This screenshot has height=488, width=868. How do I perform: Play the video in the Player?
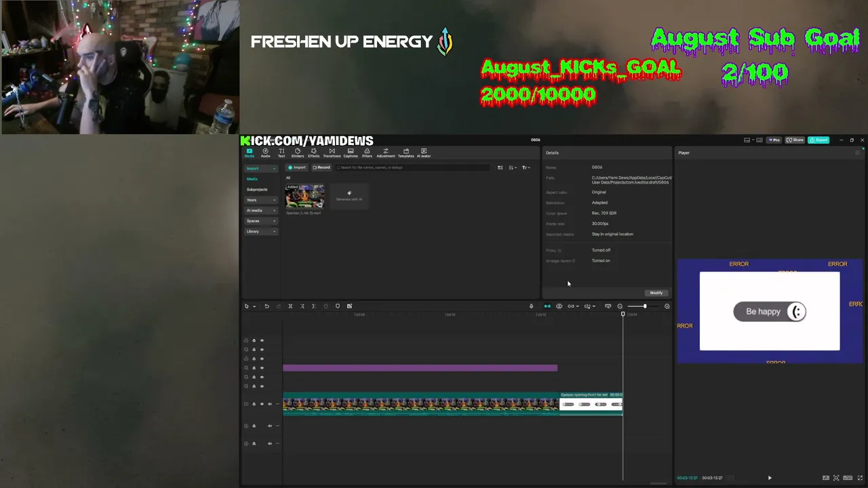770,478
